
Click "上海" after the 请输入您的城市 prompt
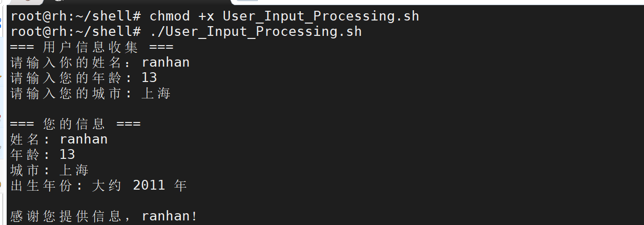point(156,93)
